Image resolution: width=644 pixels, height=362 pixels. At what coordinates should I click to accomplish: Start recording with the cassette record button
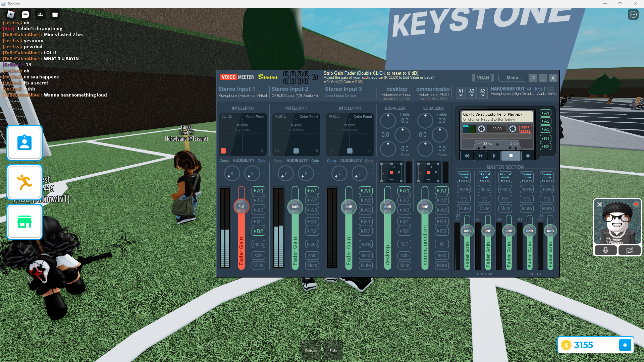pyautogui.click(x=528, y=156)
